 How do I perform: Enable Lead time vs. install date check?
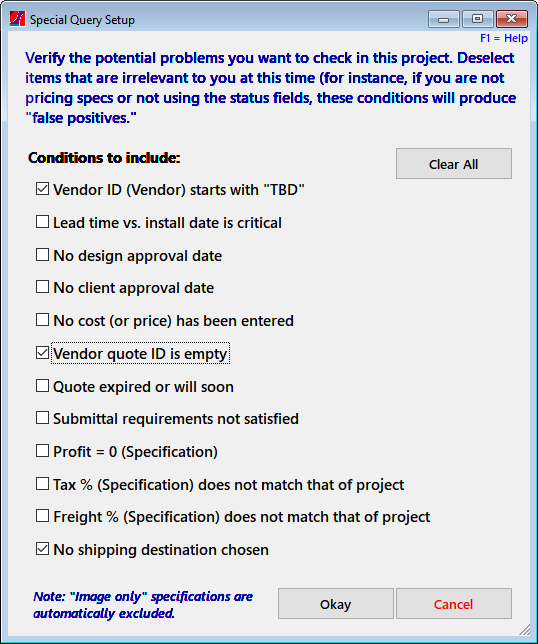[x=42, y=222]
